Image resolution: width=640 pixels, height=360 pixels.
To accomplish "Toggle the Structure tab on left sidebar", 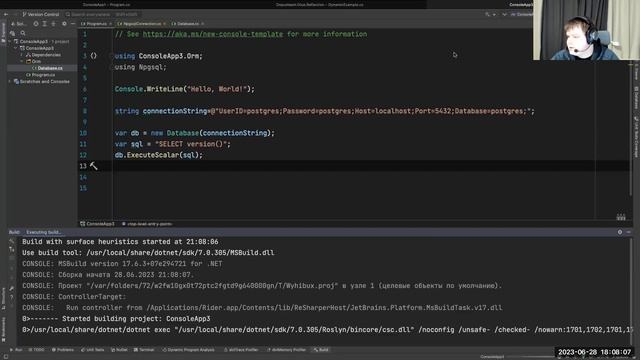I will click(3, 298).
